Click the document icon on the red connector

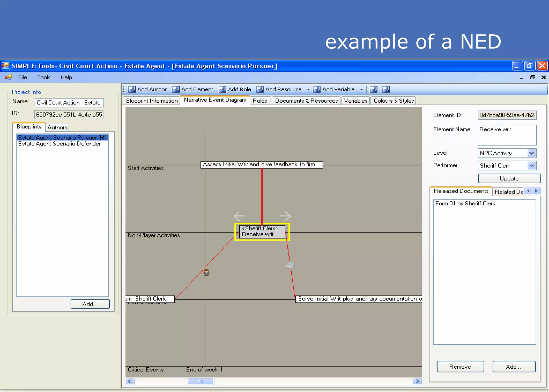click(x=290, y=265)
